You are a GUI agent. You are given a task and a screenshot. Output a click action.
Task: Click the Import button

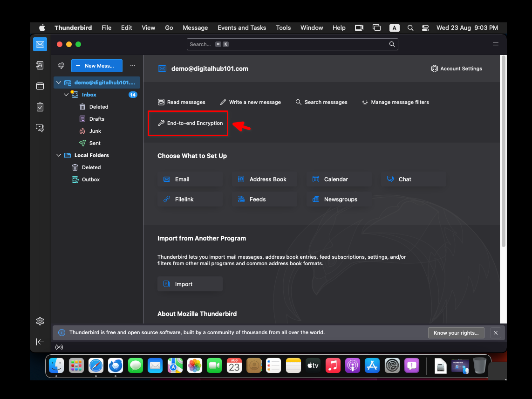click(190, 284)
